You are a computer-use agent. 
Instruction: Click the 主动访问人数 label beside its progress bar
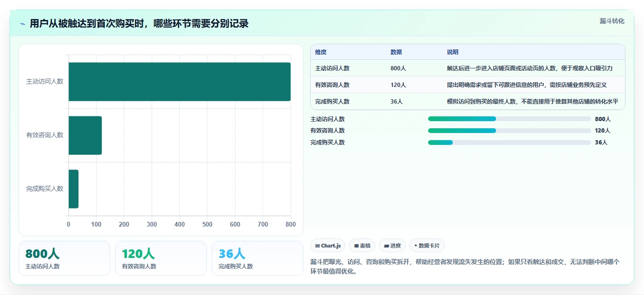pos(328,119)
